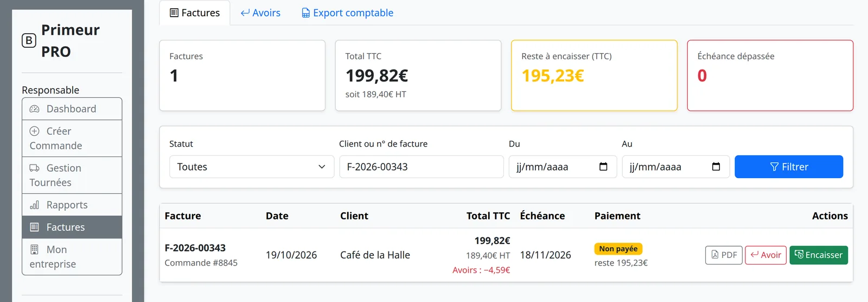The image size is (868, 302).
Task: Select Factures in the sidebar
Action: [x=72, y=227]
